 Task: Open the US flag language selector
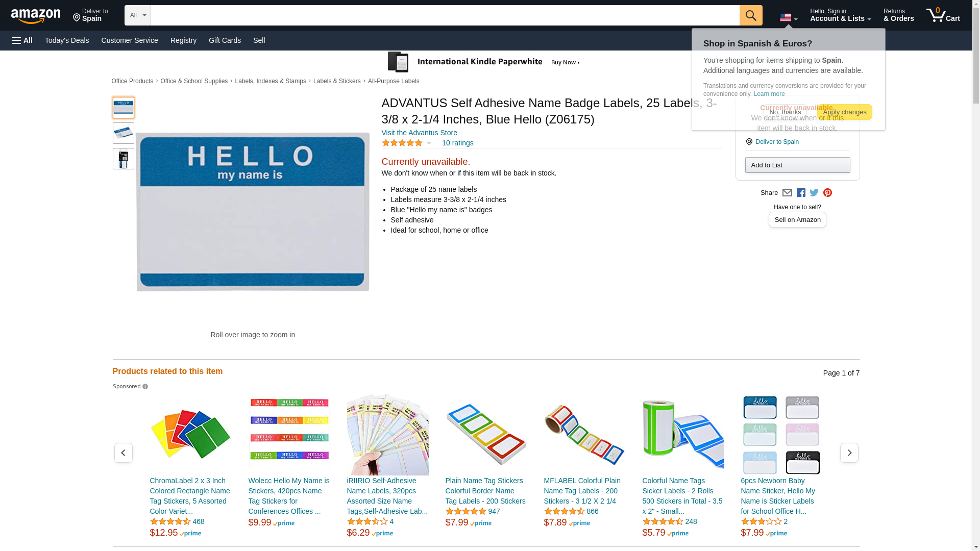click(x=788, y=17)
